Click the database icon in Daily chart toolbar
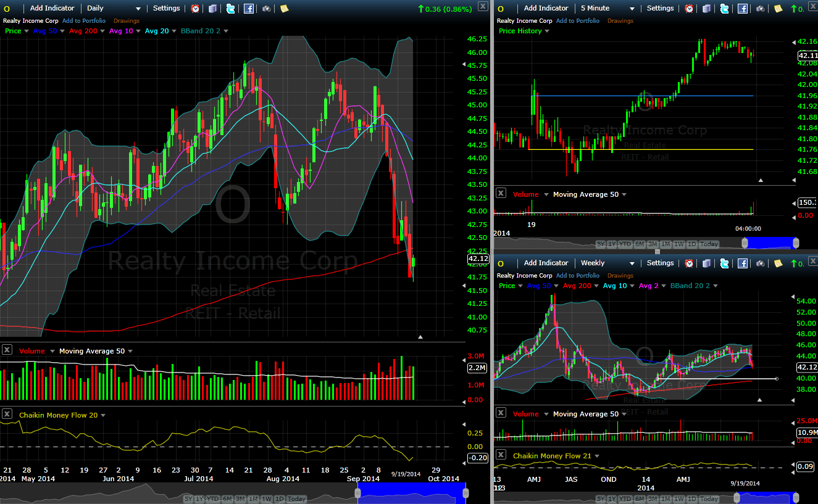Image resolution: width=818 pixels, height=504 pixels. click(213, 9)
